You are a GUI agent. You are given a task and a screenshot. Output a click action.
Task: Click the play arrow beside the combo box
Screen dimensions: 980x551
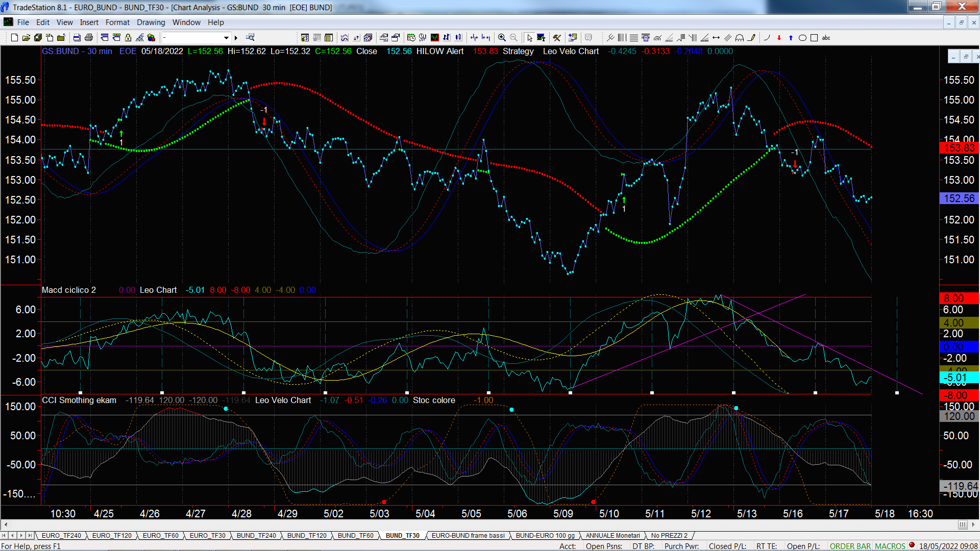pyautogui.click(x=236, y=37)
